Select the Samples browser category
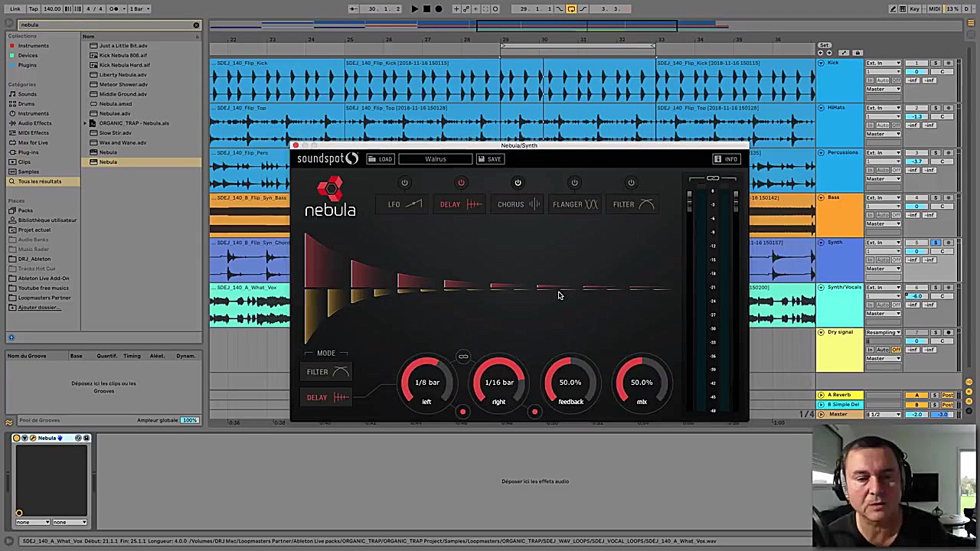This screenshot has height=551, width=980. (28, 171)
